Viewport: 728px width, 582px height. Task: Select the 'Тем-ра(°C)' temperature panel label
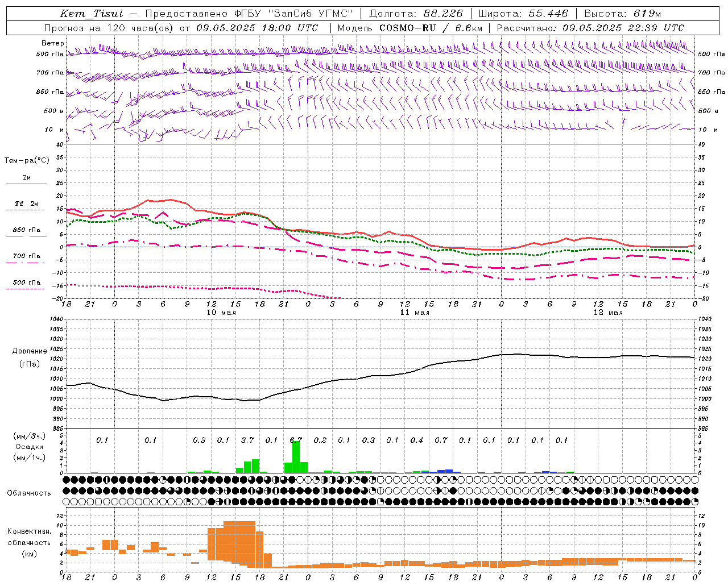click(27, 161)
